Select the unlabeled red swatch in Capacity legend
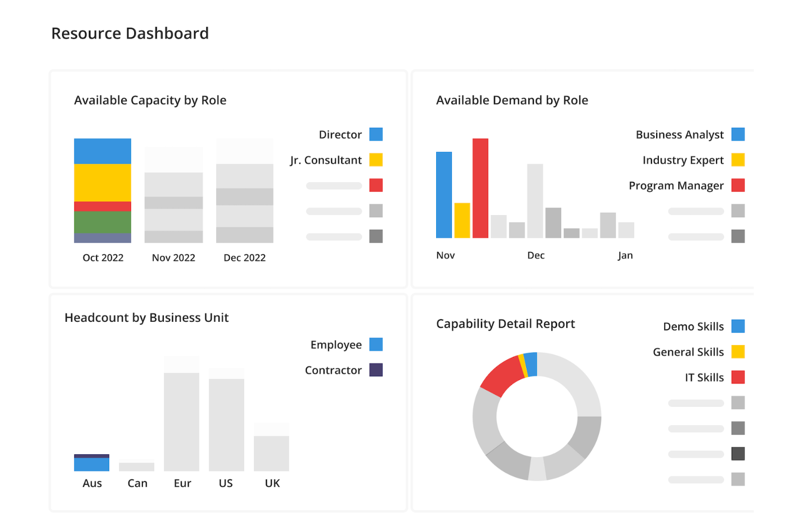 (x=376, y=185)
